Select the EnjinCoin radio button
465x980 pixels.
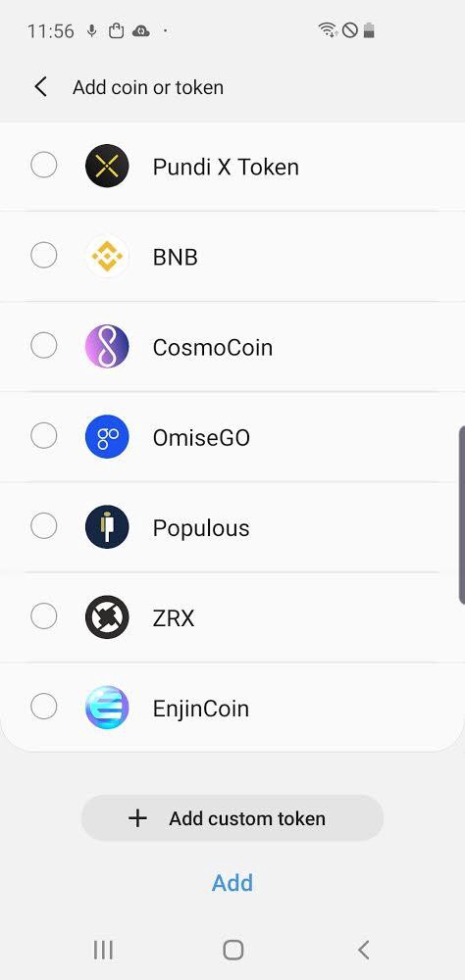click(44, 707)
